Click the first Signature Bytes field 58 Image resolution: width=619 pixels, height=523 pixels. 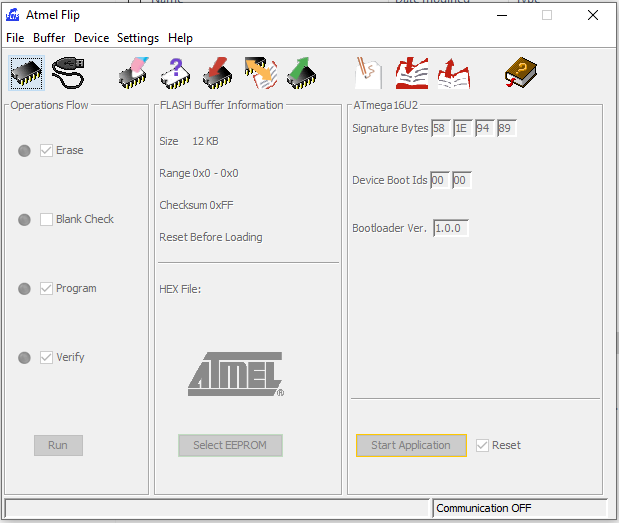click(441, 128)
